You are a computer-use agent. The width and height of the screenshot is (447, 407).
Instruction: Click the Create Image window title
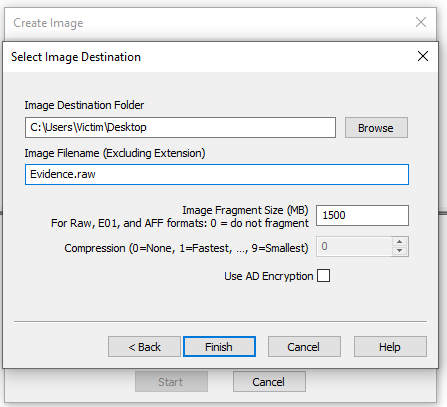click(x=48, y=23)
